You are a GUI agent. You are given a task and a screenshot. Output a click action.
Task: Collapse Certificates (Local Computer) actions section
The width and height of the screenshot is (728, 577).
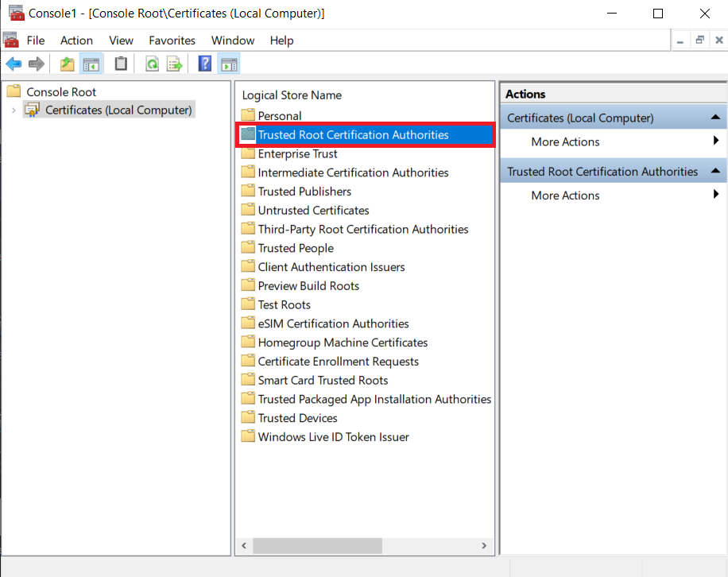pyautogui.click(x=715, y=118)
